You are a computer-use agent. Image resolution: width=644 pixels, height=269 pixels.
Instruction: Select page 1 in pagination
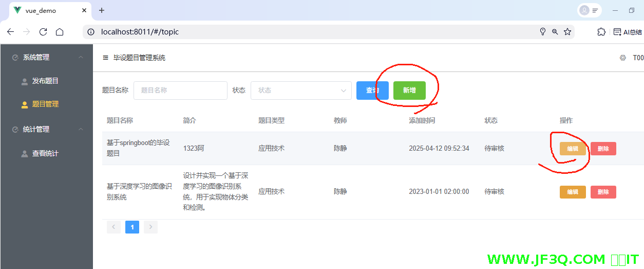coord(132,227)
